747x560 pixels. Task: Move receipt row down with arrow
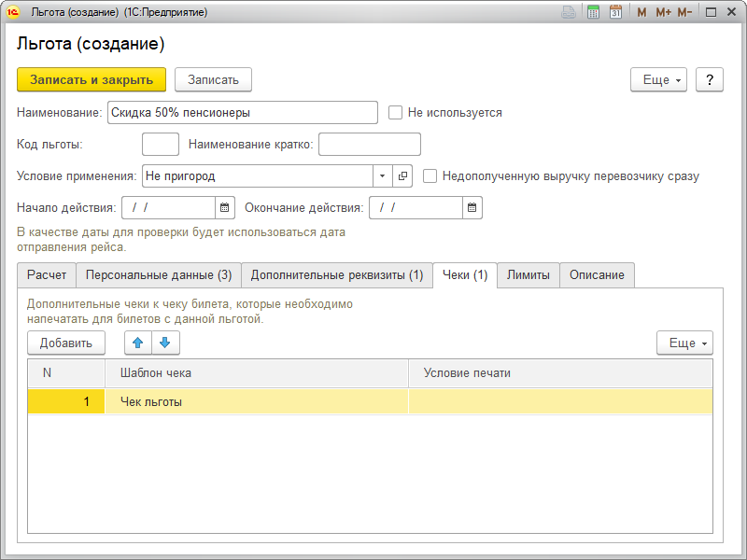tap(164, 343)
